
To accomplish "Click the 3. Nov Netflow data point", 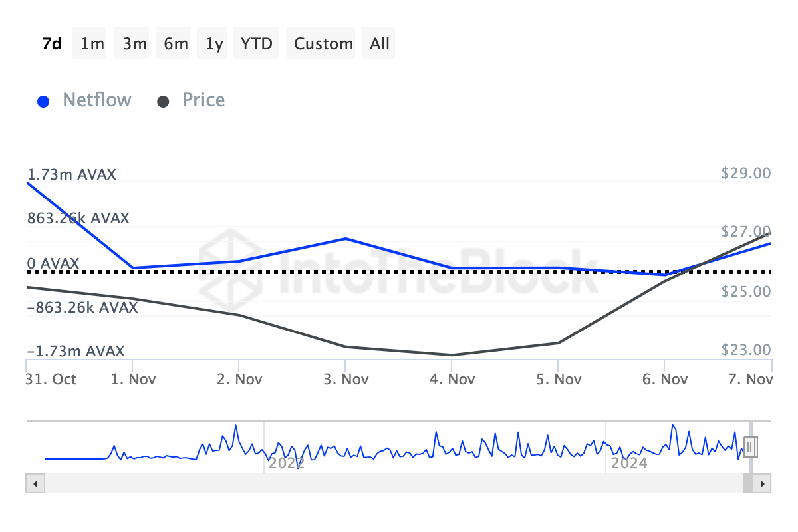I will (x=345, y=239).
